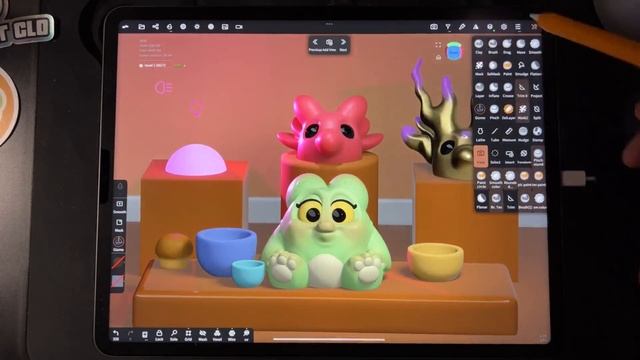This screenshot has height=360, width=640.
Task: Select the Drag tool
Action: [x=507, y=46]
